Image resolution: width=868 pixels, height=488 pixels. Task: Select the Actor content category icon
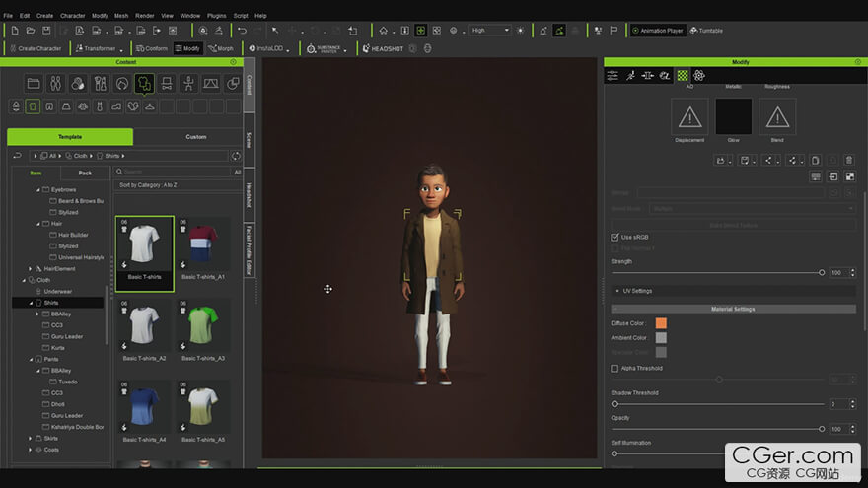pos(55,84)
